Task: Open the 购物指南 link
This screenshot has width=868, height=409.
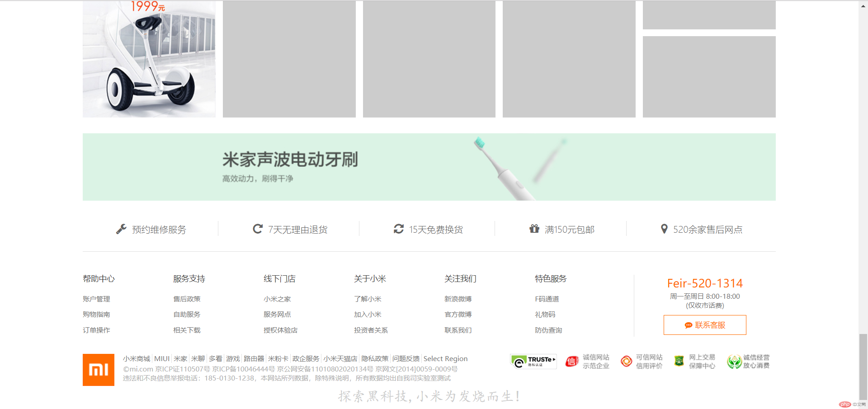Action: (96, 314)
